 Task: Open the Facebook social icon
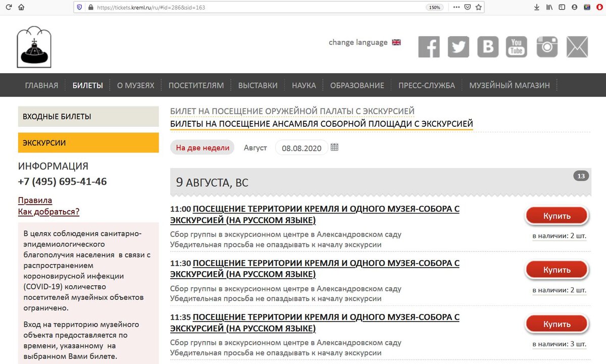click(x=429, y=47)
